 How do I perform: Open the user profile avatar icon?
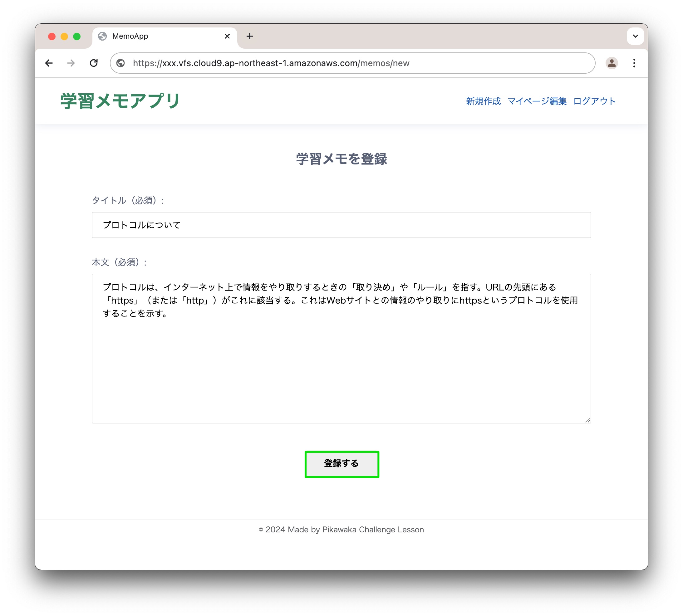click(611, 63)
